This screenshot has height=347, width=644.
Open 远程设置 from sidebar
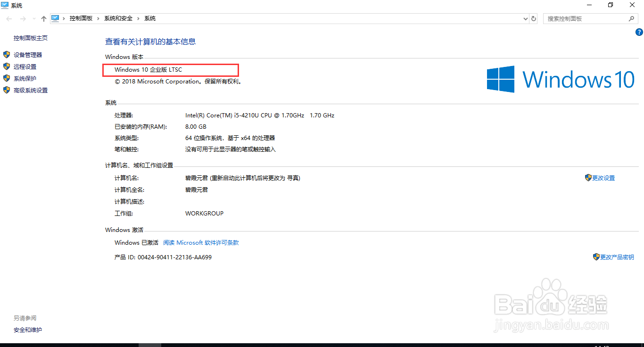coord(25,67)
